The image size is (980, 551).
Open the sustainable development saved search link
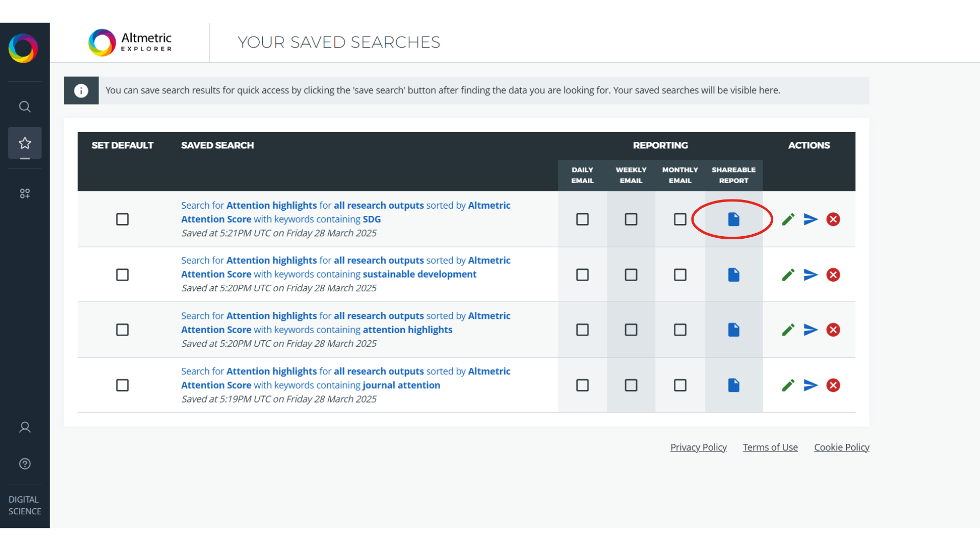point(346,267)
